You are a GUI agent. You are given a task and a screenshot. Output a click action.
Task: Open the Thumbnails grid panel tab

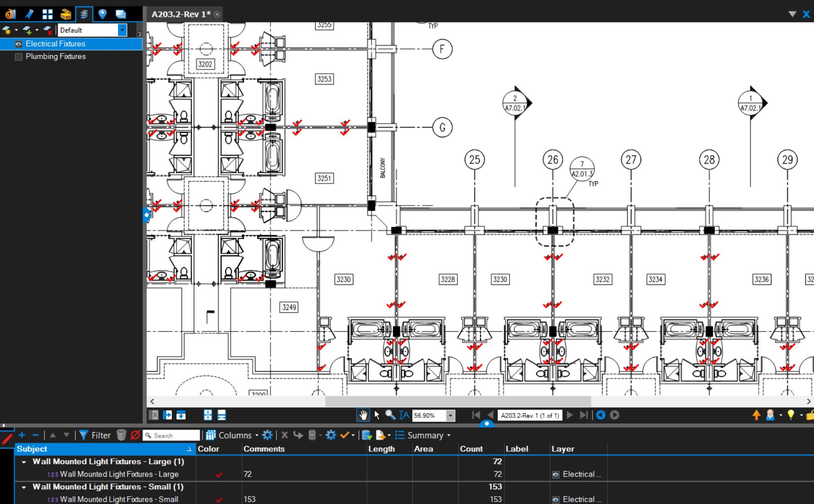click(x=47, y=14)
